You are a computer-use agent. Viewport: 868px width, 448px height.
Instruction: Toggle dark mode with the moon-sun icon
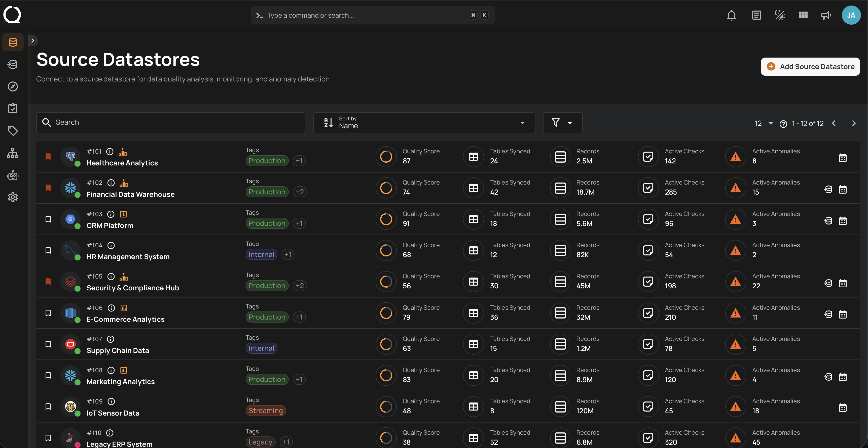point(779,15)
